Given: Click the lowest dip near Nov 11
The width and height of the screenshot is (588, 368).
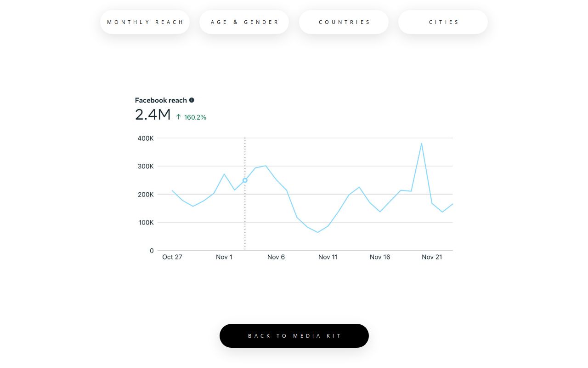Looking at the screenshot, I should [x=318, y=232].
